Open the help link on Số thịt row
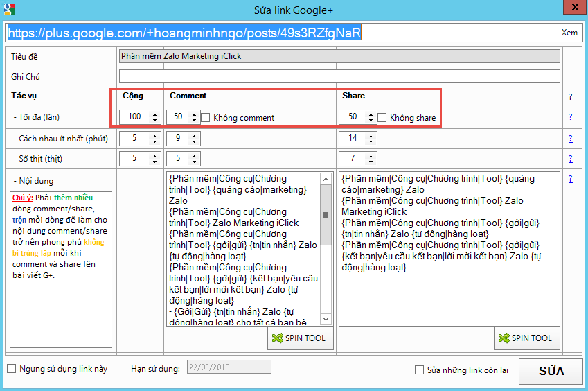Image resolution: width=588 pixels, height=391 pixels. pos(571,158)
